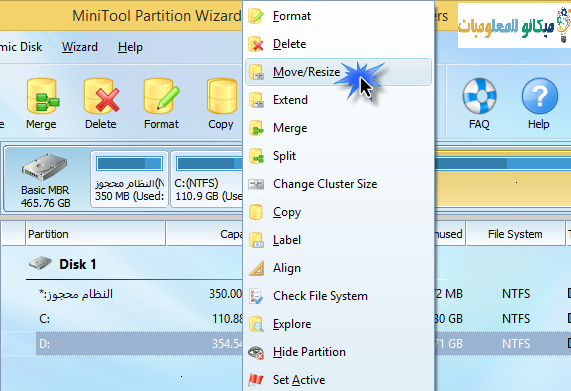Open the Dynamic Disk menu
This screenshot has height=391, width=571.
click(21, 47)
